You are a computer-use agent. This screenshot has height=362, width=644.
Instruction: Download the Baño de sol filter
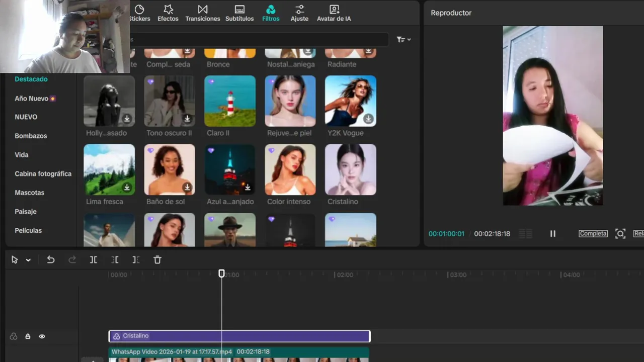point(188,187)
